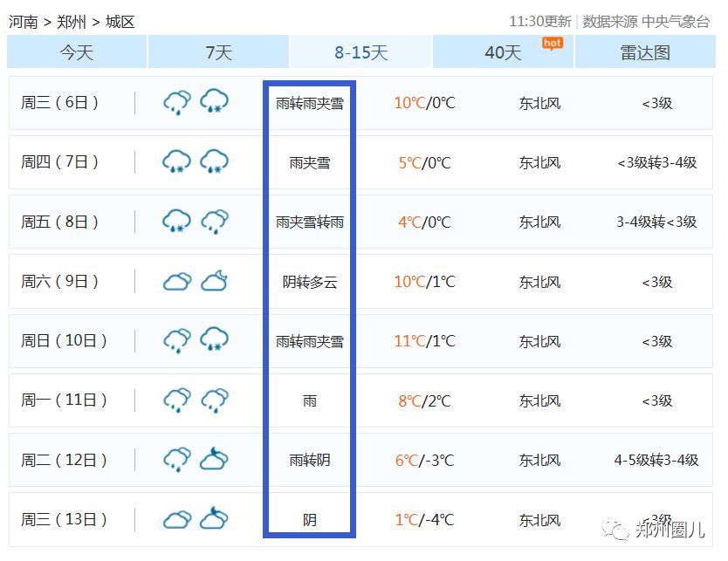This screenshot has height=561, width=728.
Task: Switch to the 雷达图 tab
Action: pos(645,52)
